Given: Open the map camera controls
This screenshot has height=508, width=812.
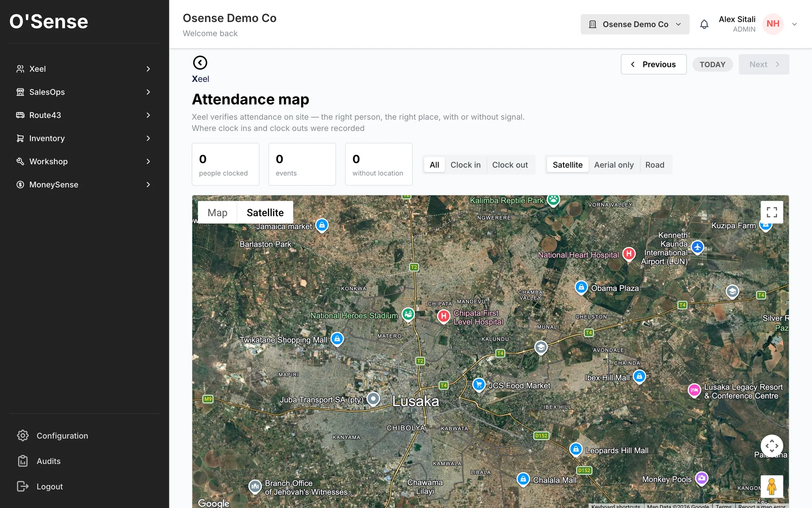Looking at the screenshot, I should tap(772, 446).
